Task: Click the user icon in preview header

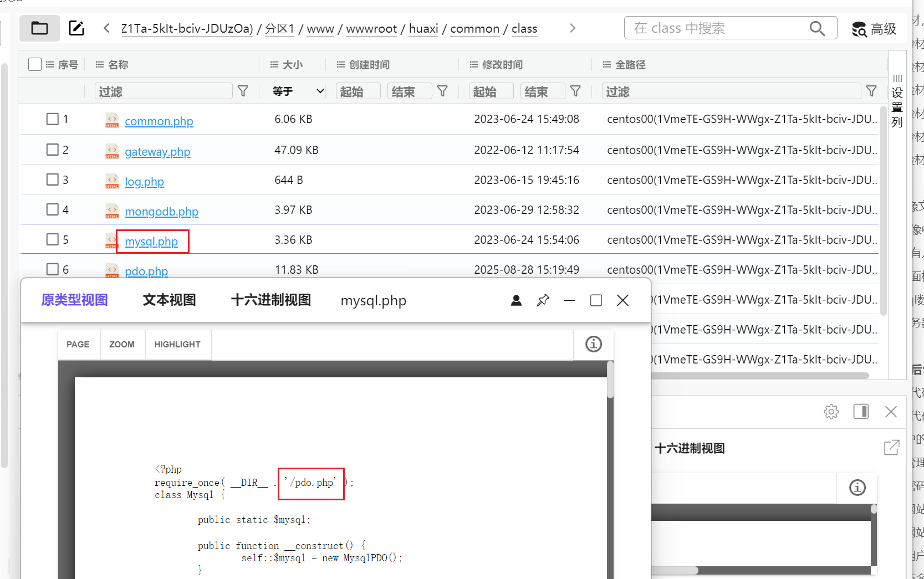Action: pyautogui.click(x=516, y=300)
